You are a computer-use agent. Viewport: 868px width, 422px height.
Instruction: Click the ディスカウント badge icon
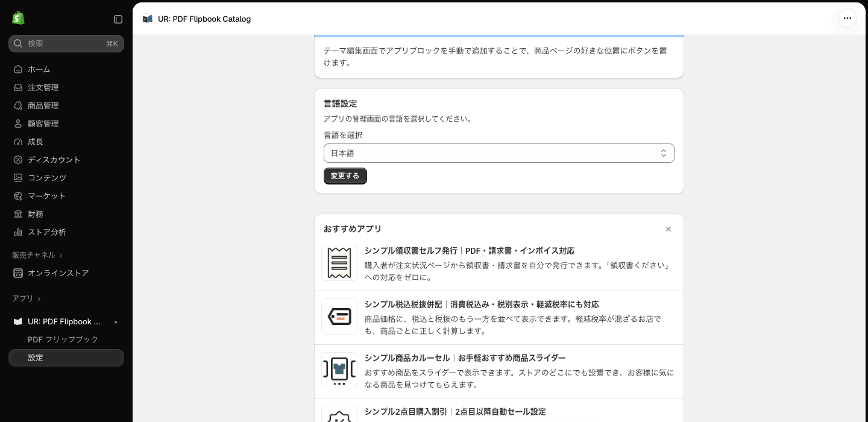click(x=18, y=160)
